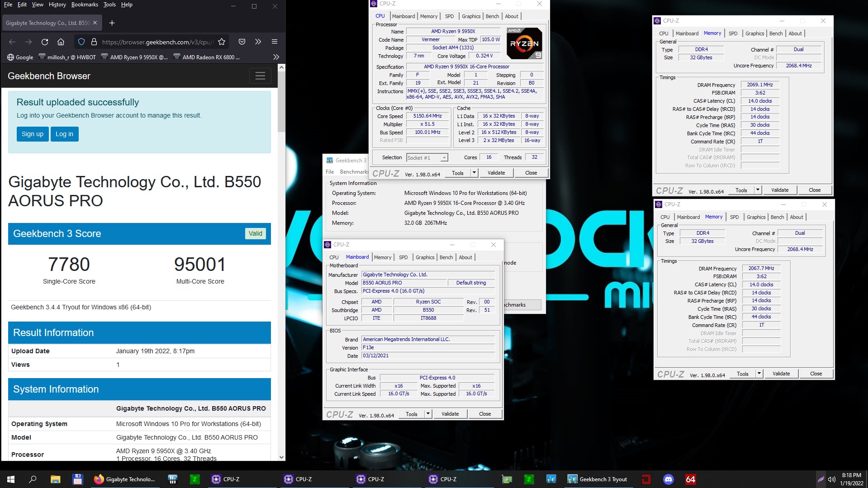868x488 pixels.
Task: Open the Firefox home page icon
Action: [x=61, y=42]
